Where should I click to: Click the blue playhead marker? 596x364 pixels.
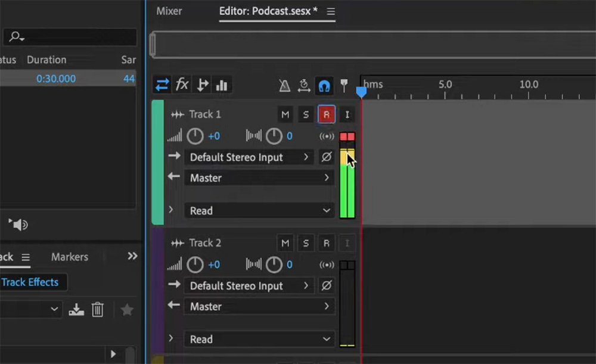(x=361, y=92)
